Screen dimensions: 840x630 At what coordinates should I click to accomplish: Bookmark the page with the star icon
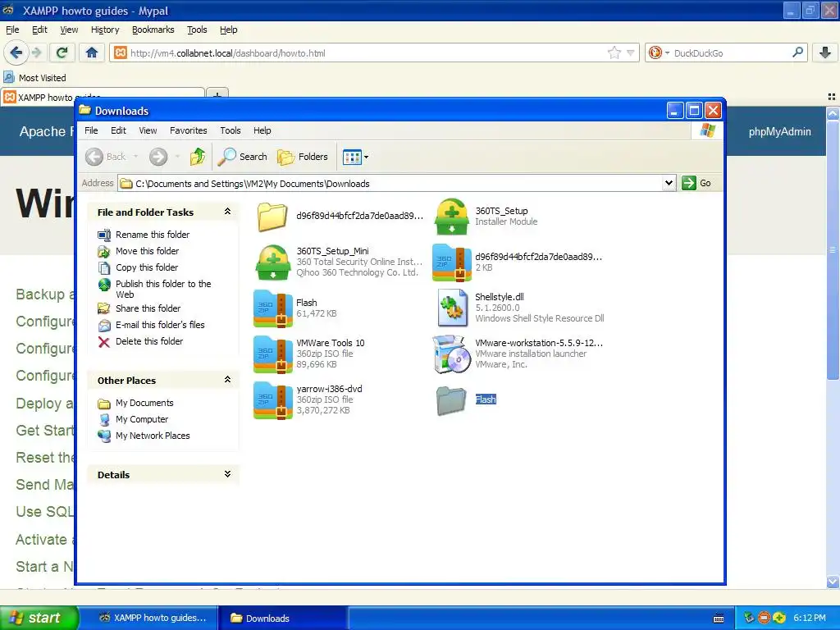[614, 52]
